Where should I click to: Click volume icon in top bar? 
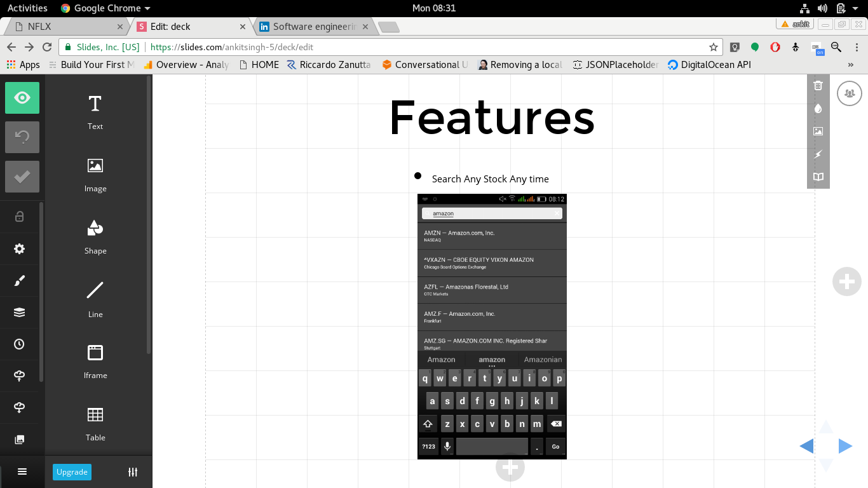pos(822,8)
